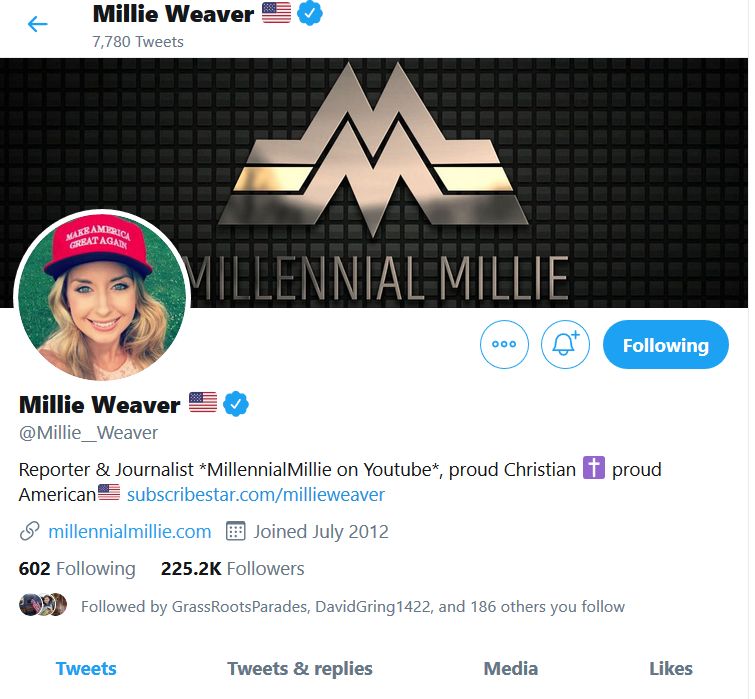
Task: Switch to the Likes tab
Action: [671, 669]
